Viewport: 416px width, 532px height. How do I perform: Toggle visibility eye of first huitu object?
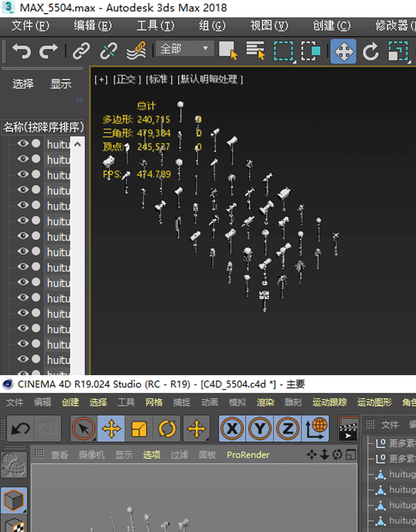(x=23, y=144)
